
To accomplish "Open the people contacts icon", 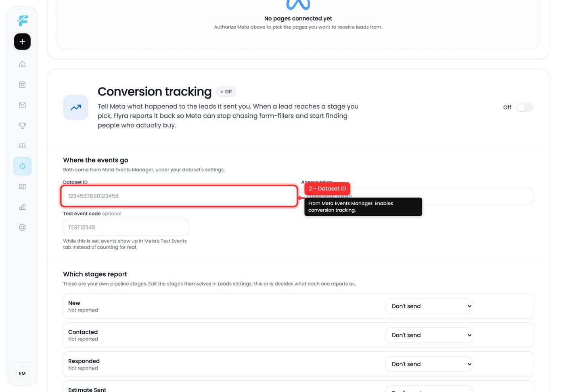I will pyautogui.click(x=22, y=146).
